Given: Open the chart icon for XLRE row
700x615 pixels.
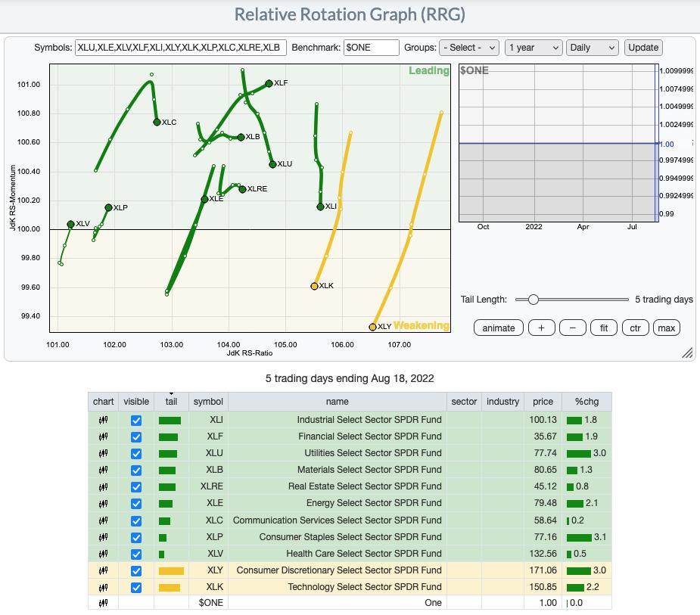Looking at the screenshot, I should (x=103, y=486).
